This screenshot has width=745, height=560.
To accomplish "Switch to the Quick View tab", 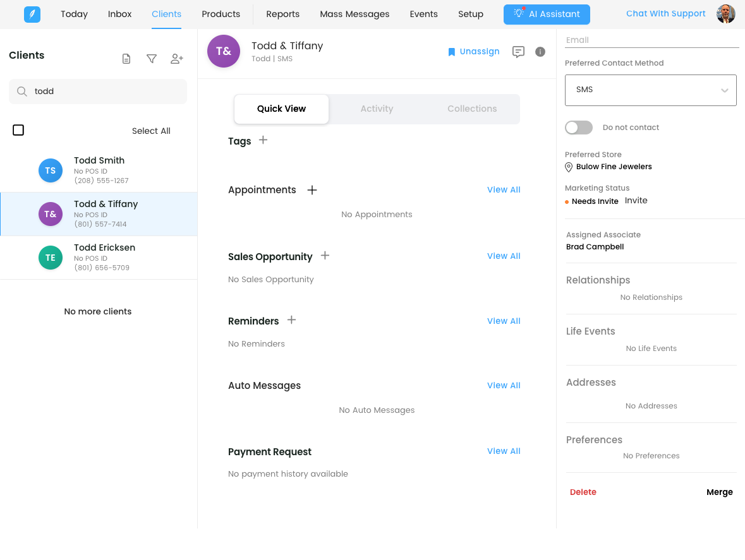I will point(281,109).
